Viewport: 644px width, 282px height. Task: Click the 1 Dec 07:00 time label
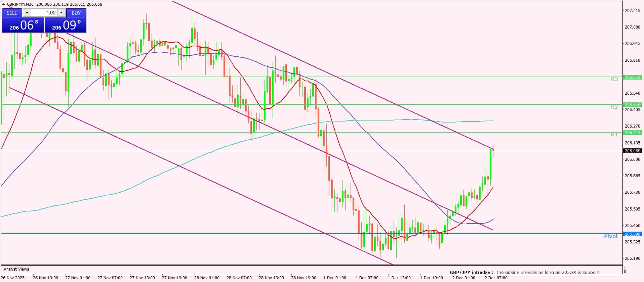[x=367, y=278]
